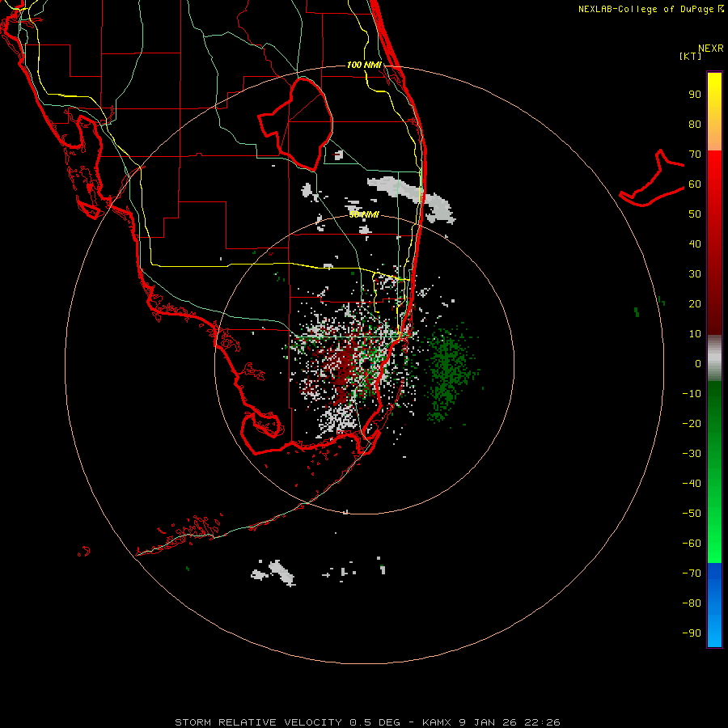
Task: Click the '90' value on velocity legend
Action: (695, 95)
